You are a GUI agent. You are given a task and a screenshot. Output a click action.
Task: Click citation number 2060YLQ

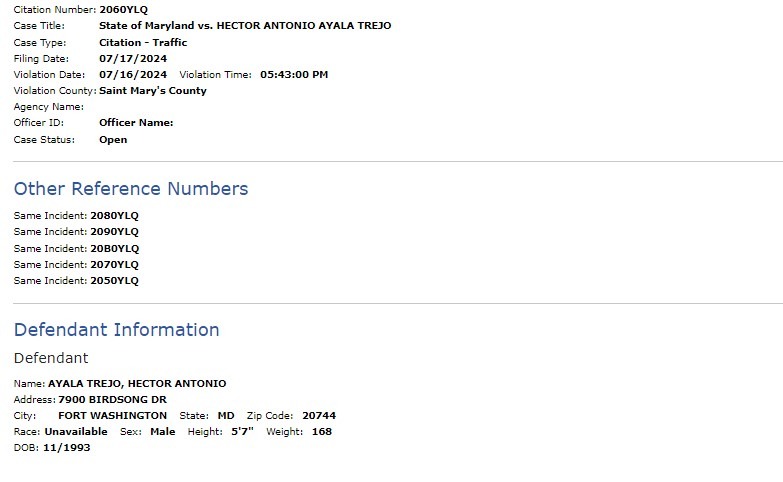pyautogui.click(x=123, y=9)
